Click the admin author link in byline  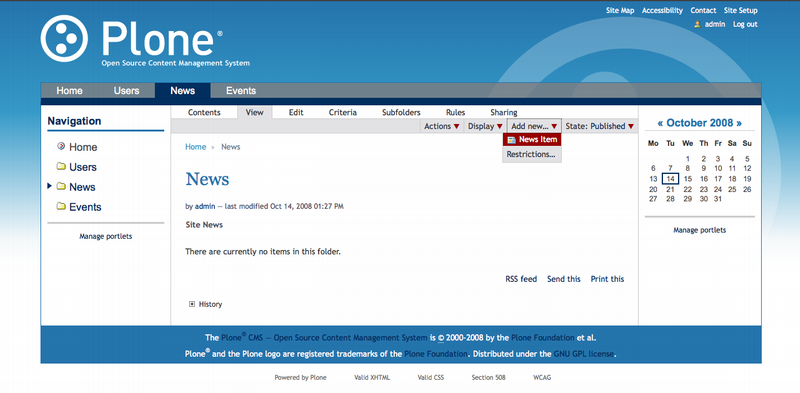pos(204,207)
